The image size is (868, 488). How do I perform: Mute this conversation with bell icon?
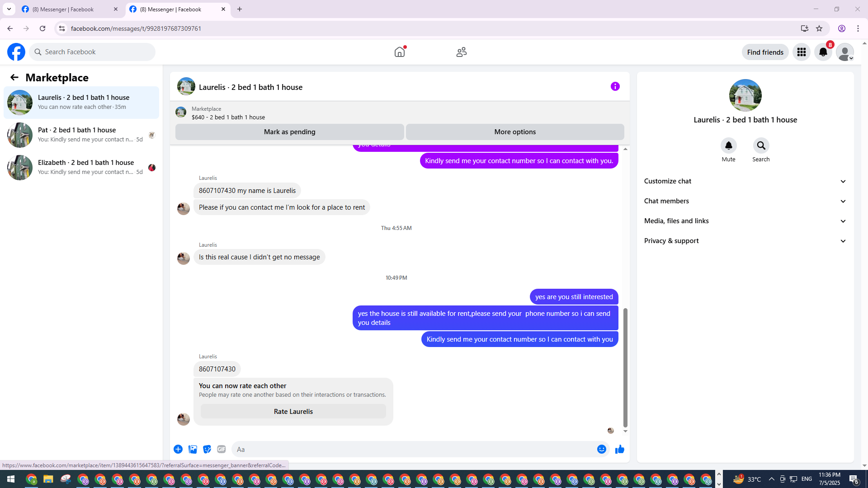(x=728, y=145)
